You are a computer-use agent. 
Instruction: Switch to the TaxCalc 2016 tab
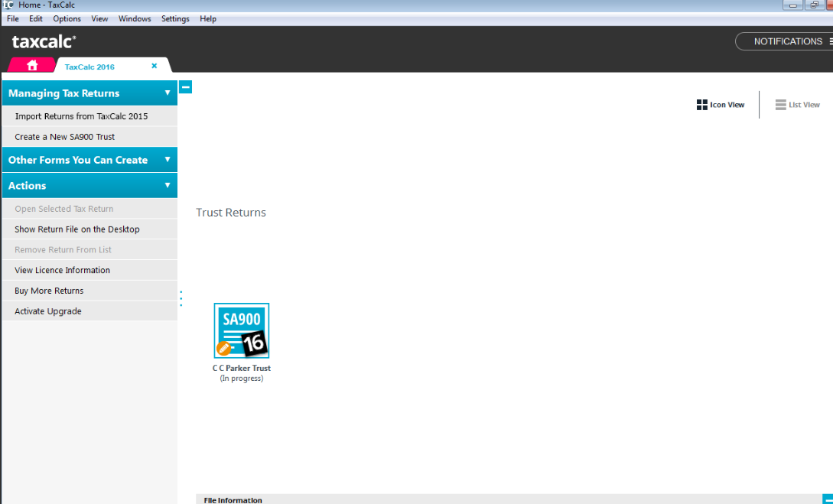(x=89, y=67)
